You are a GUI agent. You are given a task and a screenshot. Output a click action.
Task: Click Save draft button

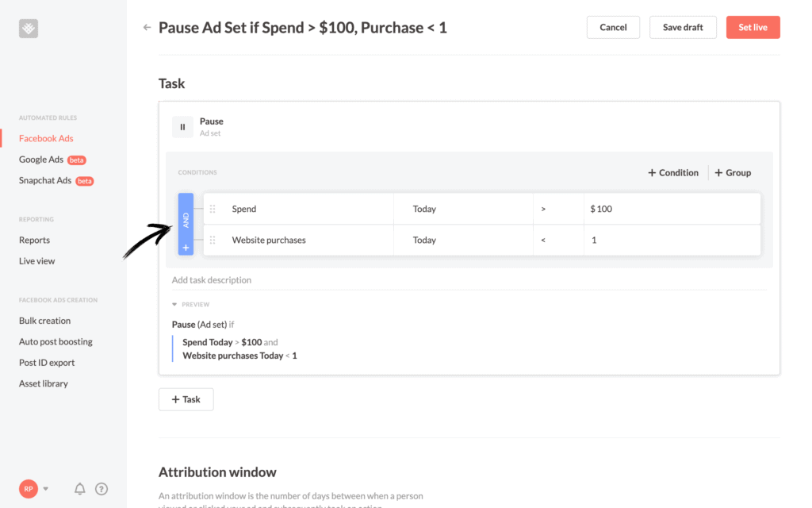[x=683, y=28]
